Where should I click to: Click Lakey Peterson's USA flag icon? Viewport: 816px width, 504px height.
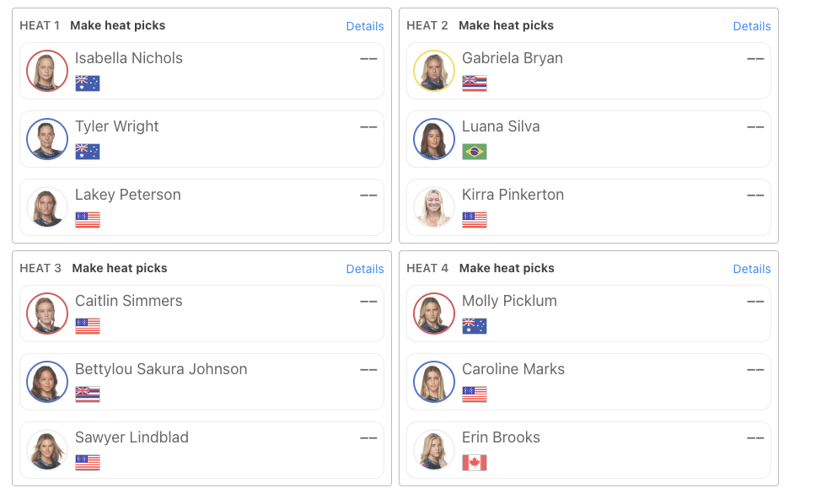[88, 219]
